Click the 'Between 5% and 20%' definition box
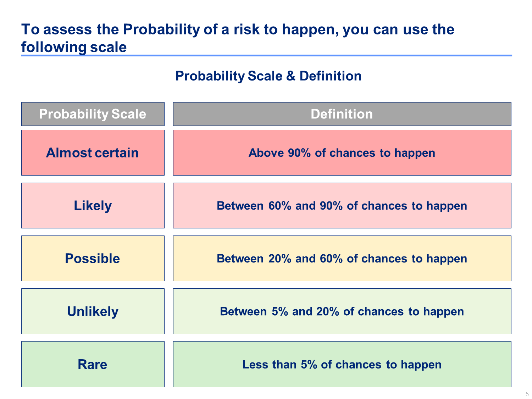This screenshot has width=532, height=399. click(x=342, y=311)
